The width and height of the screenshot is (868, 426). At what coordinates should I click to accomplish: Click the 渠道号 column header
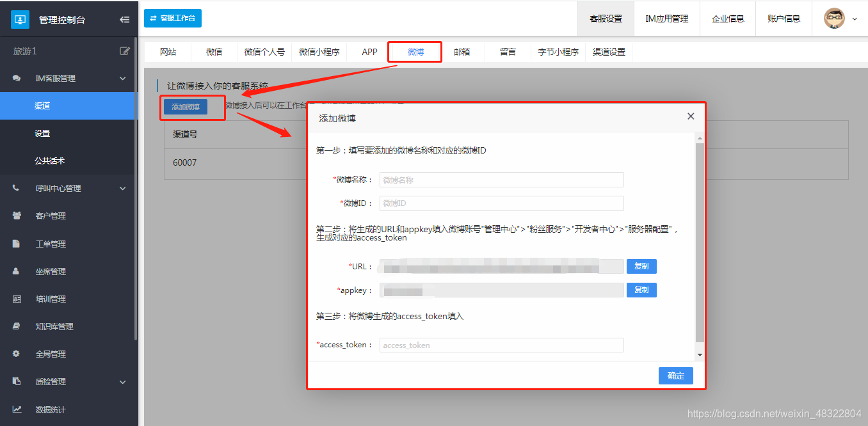click(185, 134)
